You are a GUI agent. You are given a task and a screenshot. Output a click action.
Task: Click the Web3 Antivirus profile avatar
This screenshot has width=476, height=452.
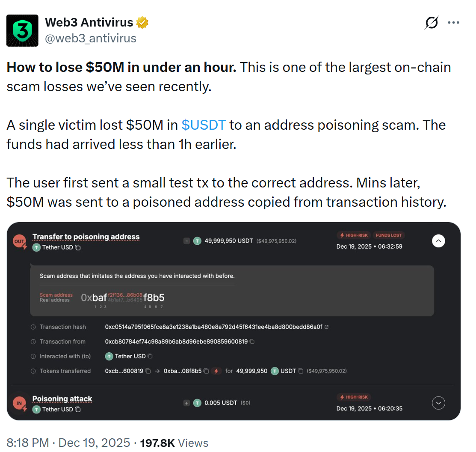22,30
